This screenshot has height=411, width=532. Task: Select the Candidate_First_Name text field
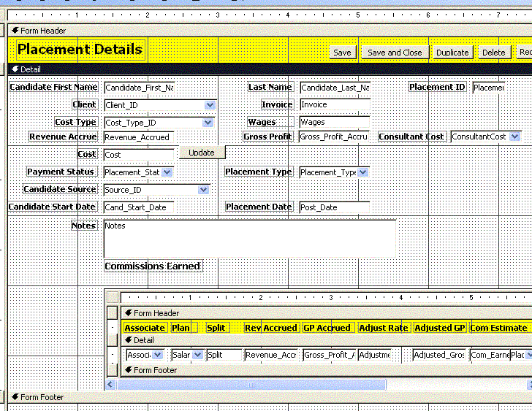(139, 88)
